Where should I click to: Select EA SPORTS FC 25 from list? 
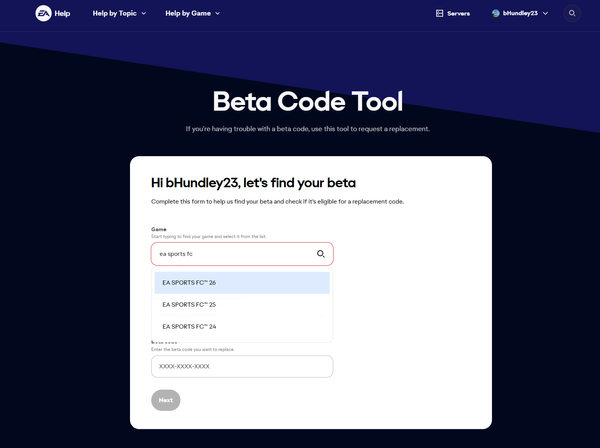[242, 305]
